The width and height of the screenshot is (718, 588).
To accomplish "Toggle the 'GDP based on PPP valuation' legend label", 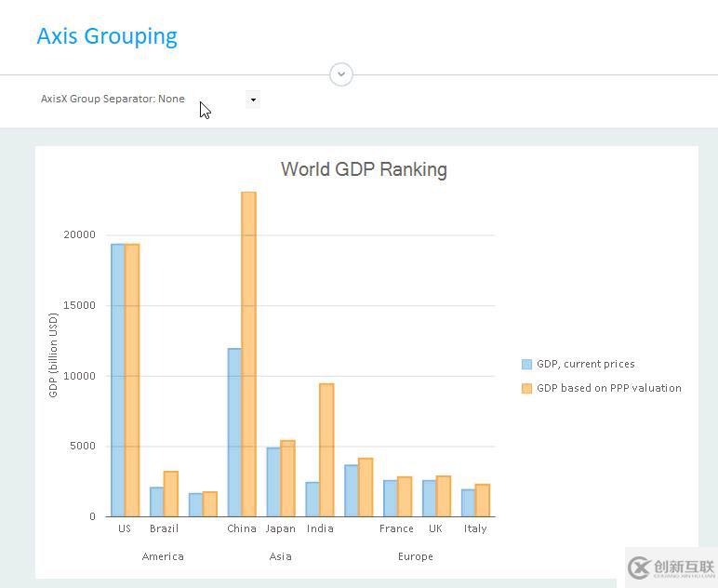I will coord(608,389).
